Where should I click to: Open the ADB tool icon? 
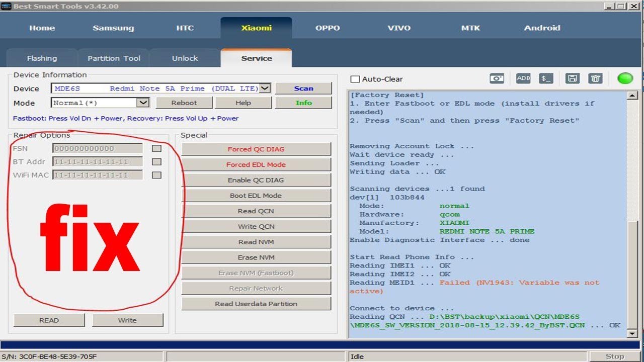(x=523, y=78)
